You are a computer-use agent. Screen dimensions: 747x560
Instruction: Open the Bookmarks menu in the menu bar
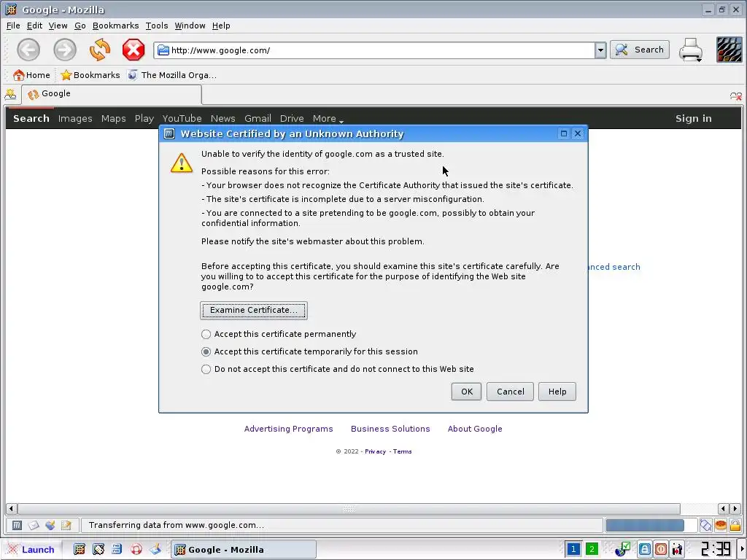[116, 26]
